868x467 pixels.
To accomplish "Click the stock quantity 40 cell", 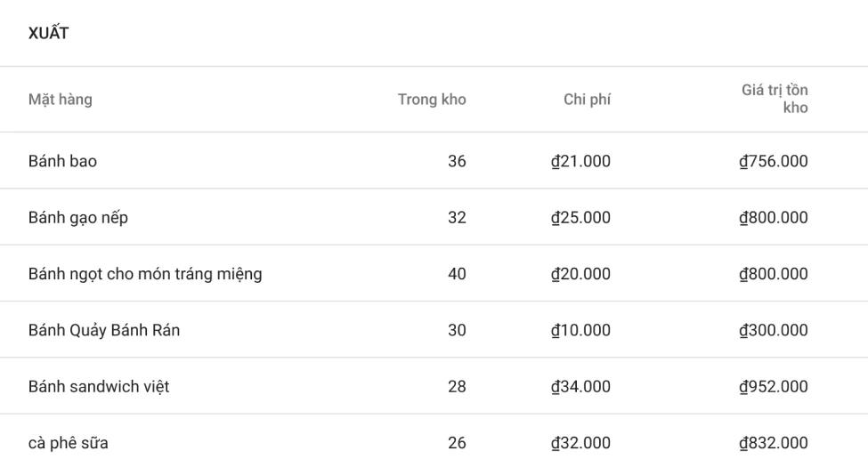I will tap(456, 274).
